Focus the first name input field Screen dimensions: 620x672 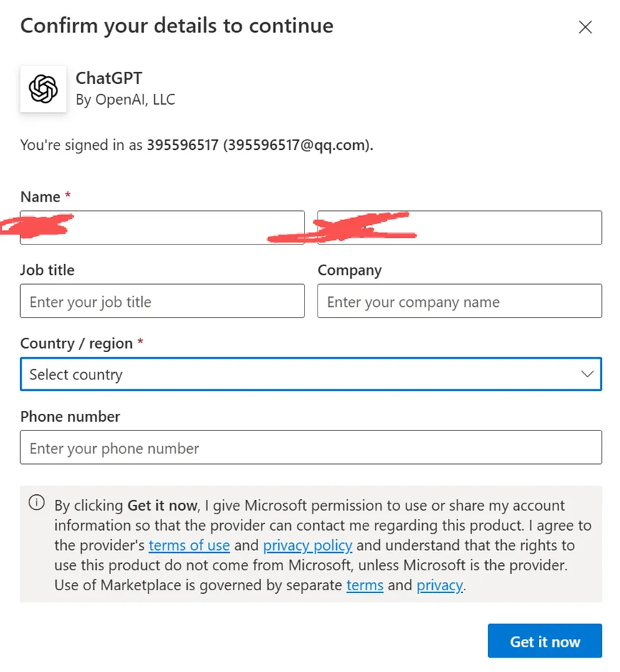point(162,227)
